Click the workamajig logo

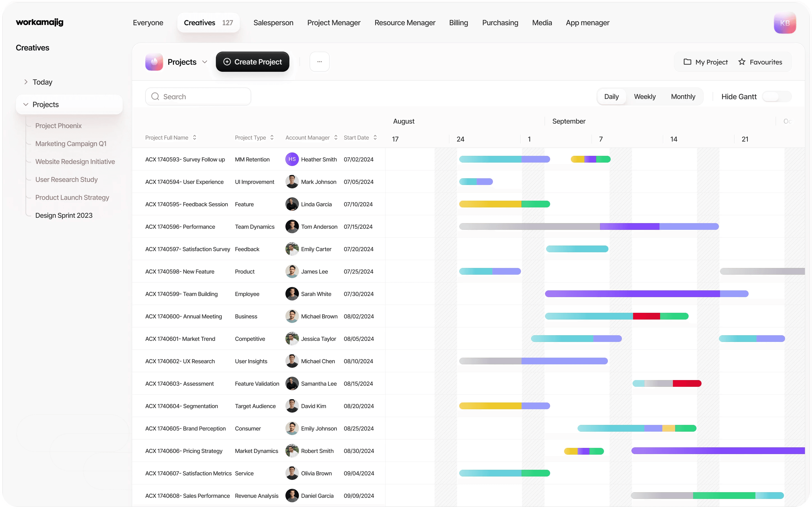[39, 22]
